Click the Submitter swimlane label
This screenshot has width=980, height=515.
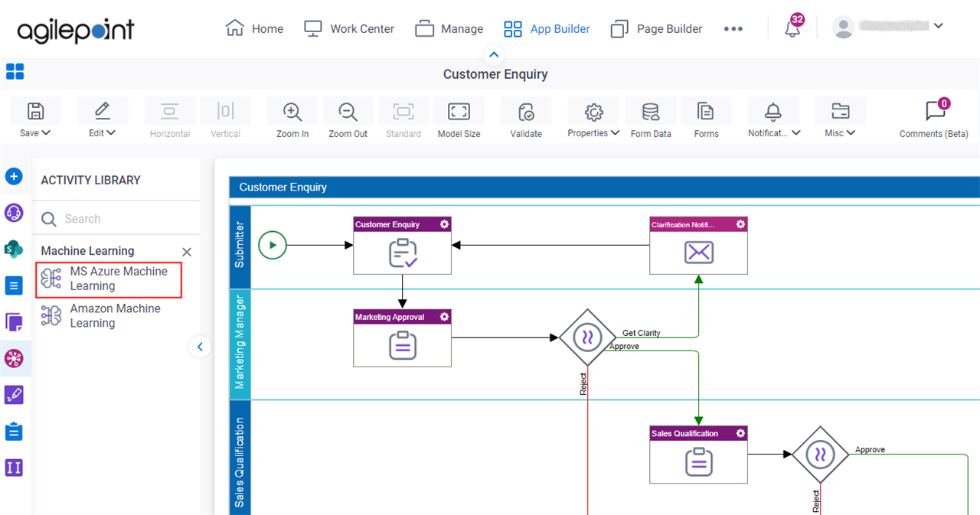(240, 245)
